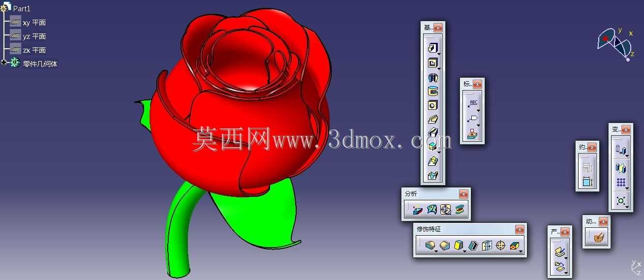
Task: Select the Pocket tool
Action: 432,62
